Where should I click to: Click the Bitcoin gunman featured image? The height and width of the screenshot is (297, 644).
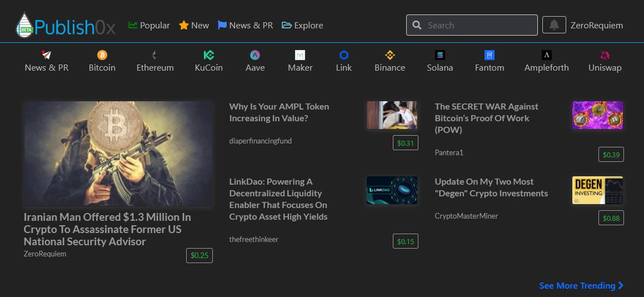click(x=118, y=154)
